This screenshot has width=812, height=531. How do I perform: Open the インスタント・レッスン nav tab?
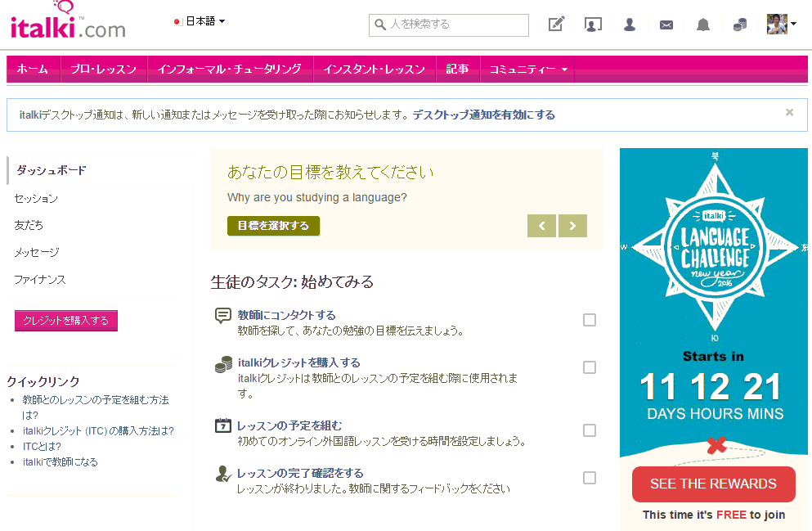click(375, 69)
